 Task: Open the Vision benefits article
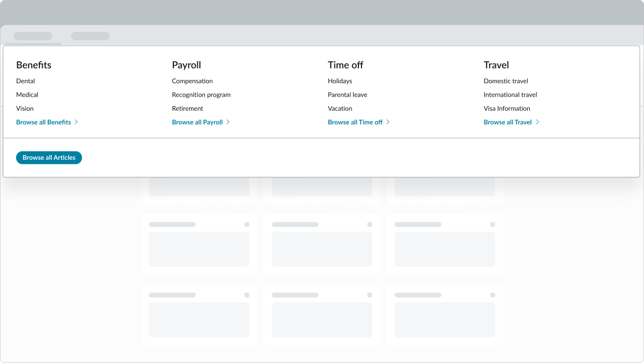(x=25, y=108)
